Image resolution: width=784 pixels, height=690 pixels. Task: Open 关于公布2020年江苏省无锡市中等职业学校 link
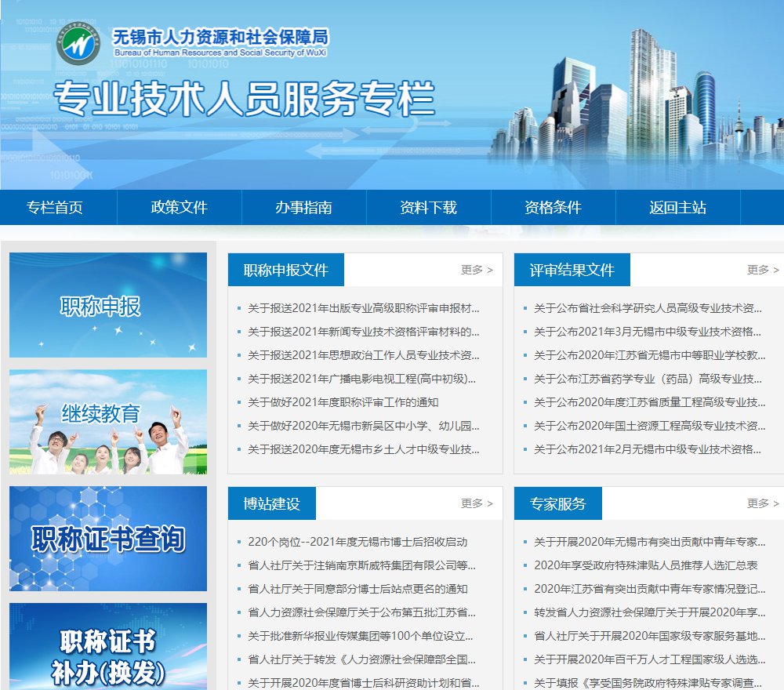649,355
